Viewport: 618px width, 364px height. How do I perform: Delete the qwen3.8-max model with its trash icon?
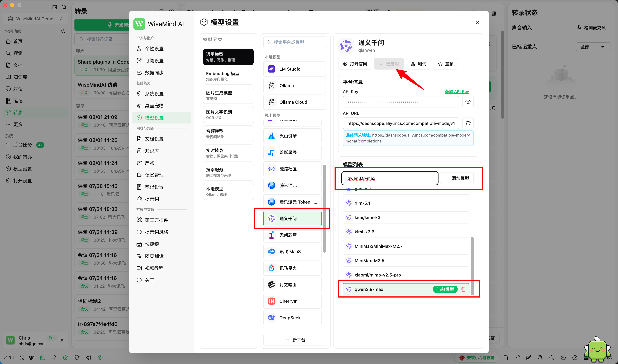pos(463,289)
